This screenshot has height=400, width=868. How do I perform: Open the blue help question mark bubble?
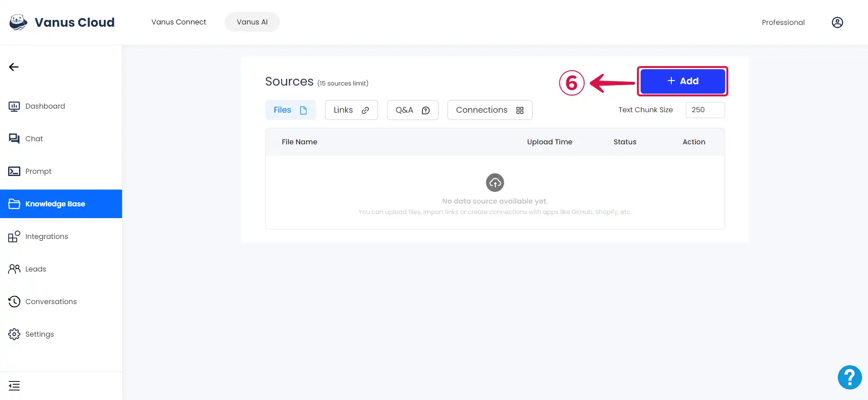tap(849, 377)
